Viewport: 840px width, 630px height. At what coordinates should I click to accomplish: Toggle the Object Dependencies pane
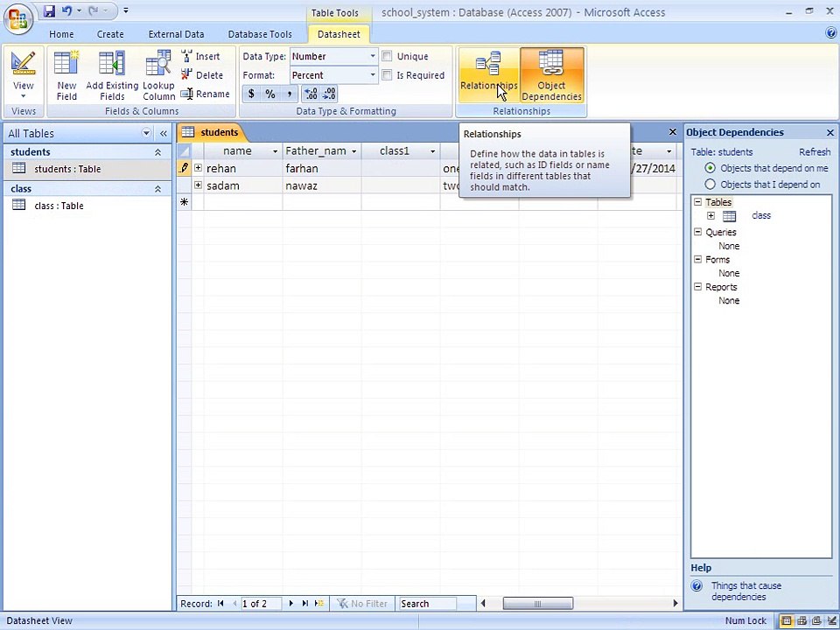(552, 75)
